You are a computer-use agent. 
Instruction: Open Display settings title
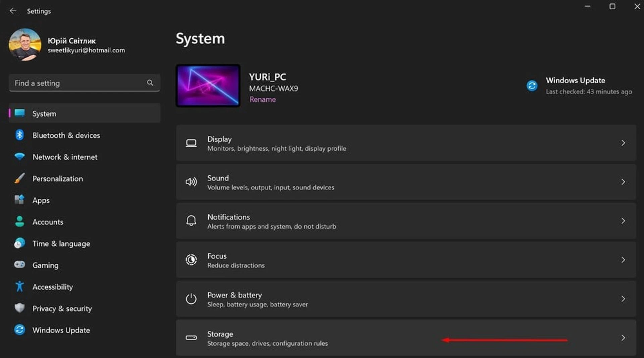(x=219, y=139)
